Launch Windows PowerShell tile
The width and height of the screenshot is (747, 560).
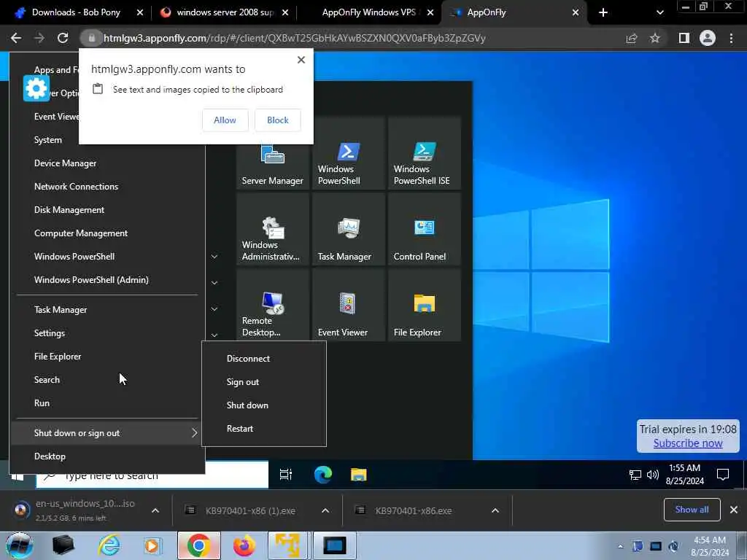pyautogui.click(x=348, y=155)
